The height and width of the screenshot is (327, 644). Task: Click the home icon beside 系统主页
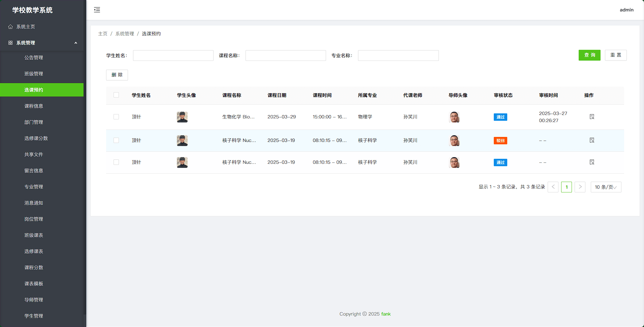(10, 27)
